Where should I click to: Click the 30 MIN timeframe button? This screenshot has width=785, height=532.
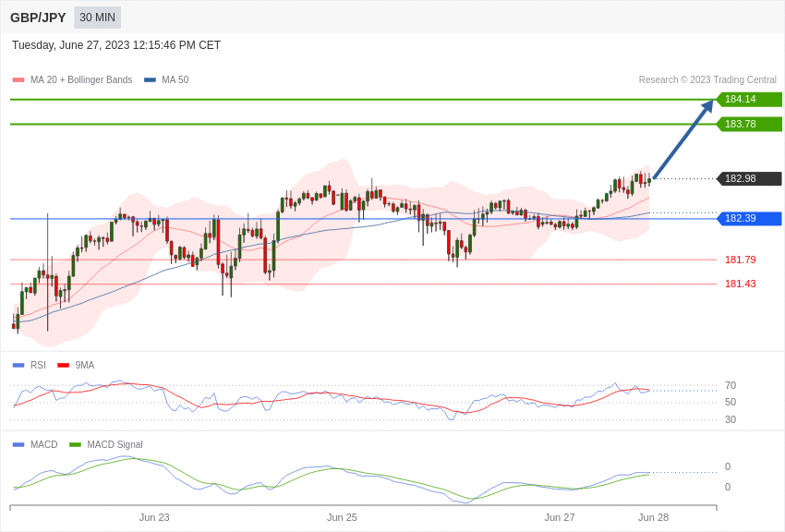point(97,18)
